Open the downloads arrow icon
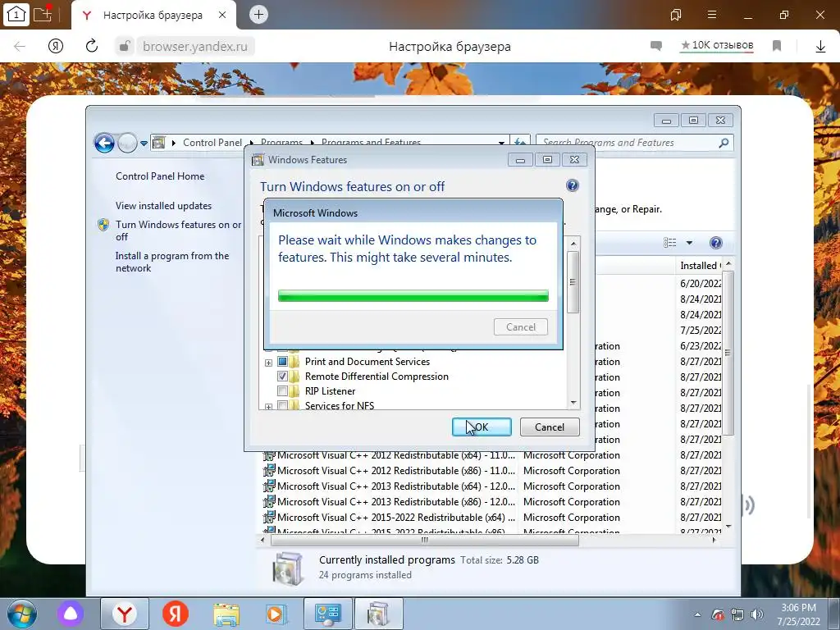 [x=820, y=47]
